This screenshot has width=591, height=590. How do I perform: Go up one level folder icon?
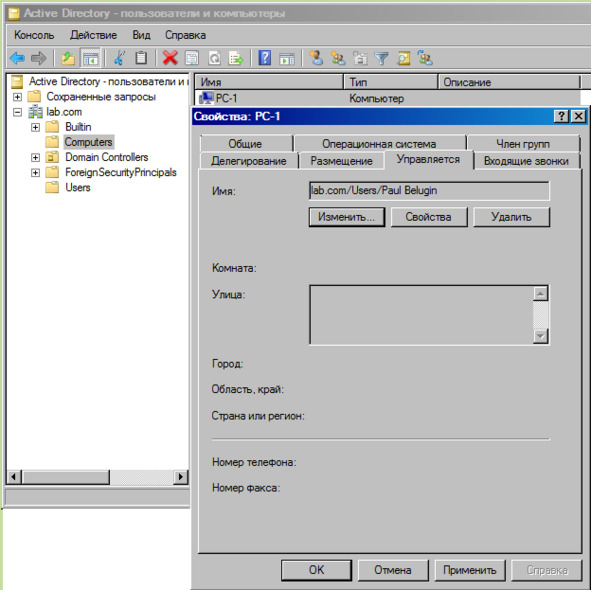tap(68, 58)
